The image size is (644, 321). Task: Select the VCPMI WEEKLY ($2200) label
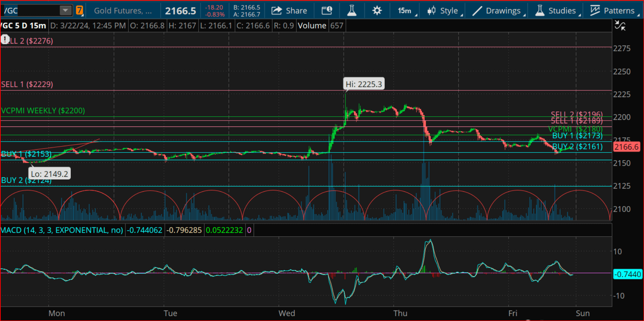(x=43, y=111)
